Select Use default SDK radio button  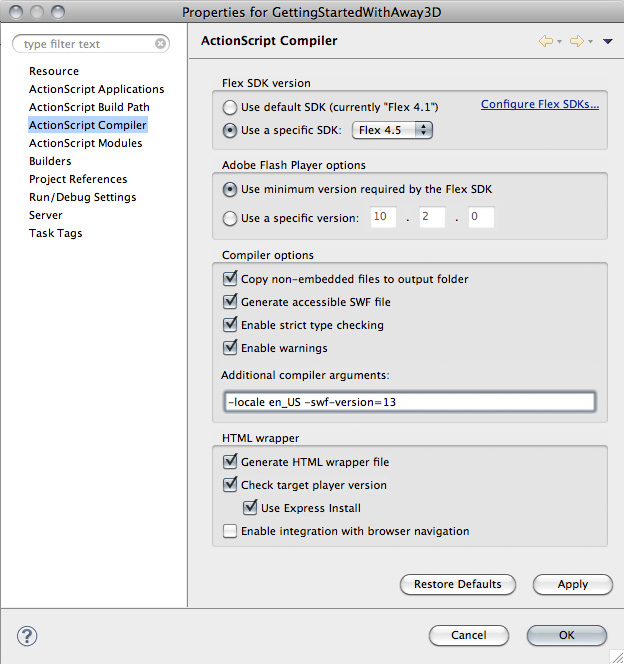coord(230,107)
